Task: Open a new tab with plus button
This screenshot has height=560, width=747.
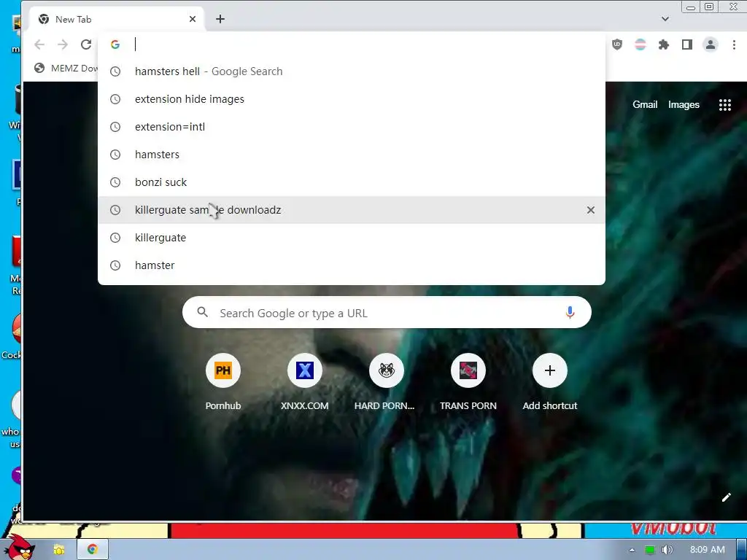Action: (x=220, y=19)
